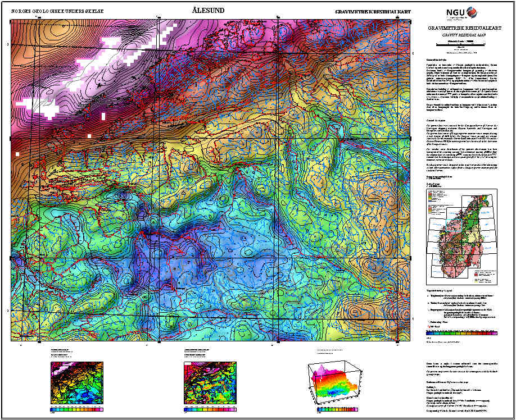Click the road legend entry with red symbol

click(434, 326)
